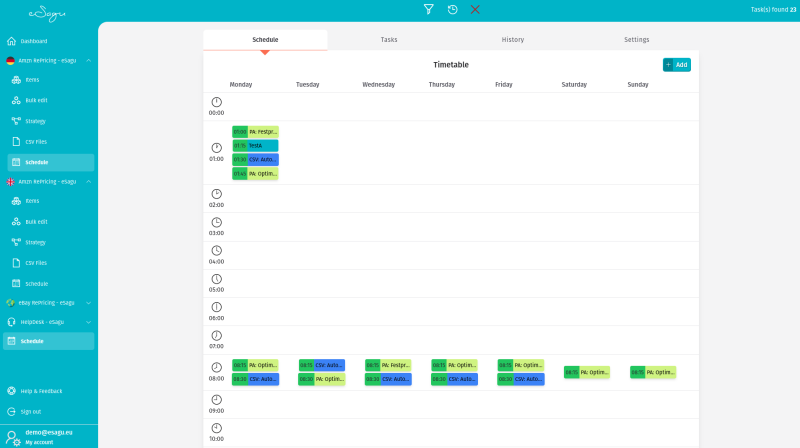The width and height of the screenshot is (800, 448).
Task: Click the Sunday column header
Action: pyautogui.click(x=638, y=85)
